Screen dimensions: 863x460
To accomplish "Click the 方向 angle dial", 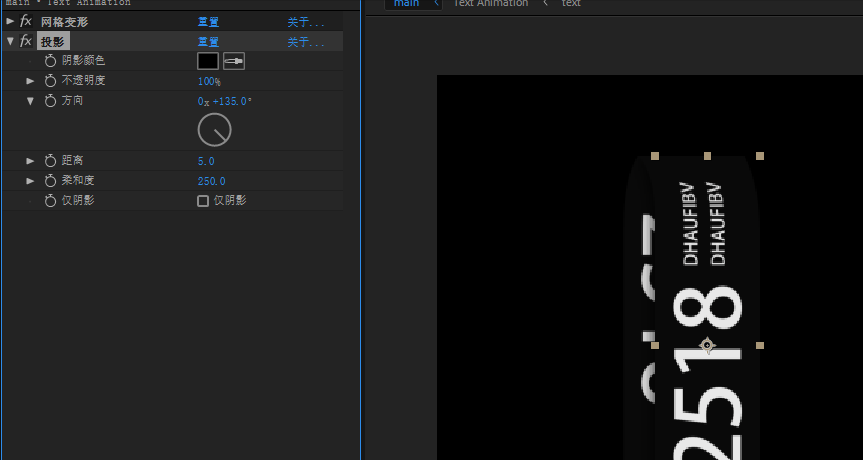I will 215,130.
